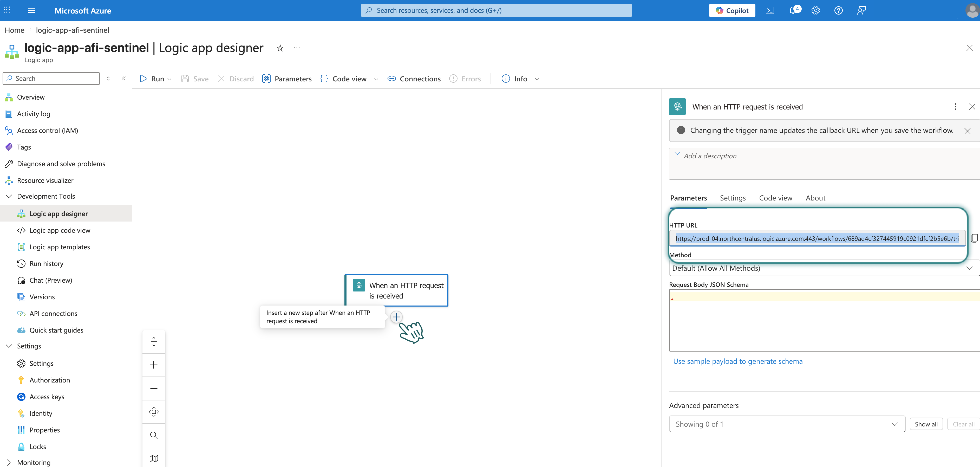Open Info in the toolbar
This screenshot has width=980, height=467.
tap(514, 79)
